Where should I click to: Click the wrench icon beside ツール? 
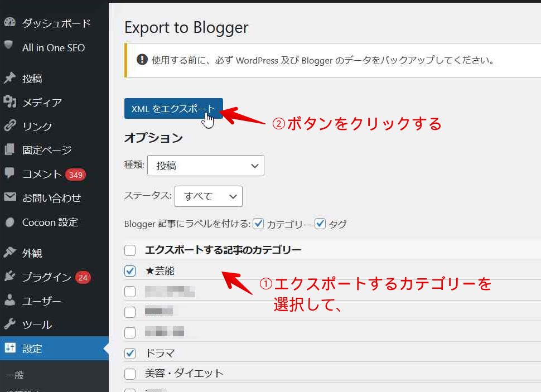(9, 323)
